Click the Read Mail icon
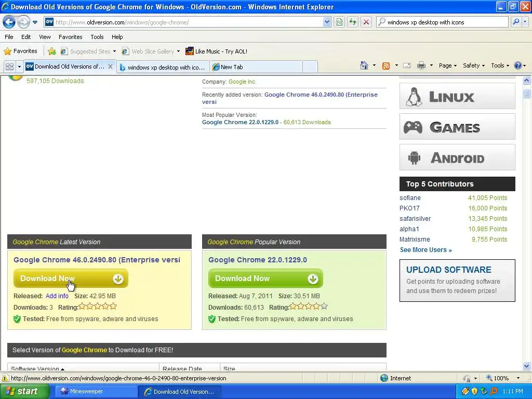 pyautogui.click(x=407, y=65)
